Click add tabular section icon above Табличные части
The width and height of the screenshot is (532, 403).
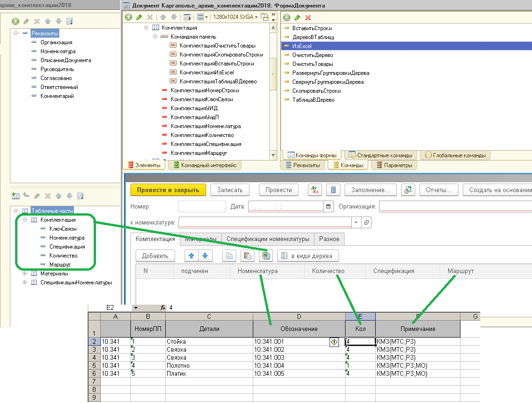coord(15,195)
